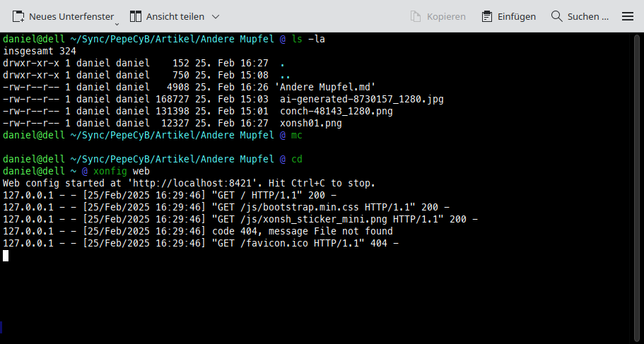Click the new tab icon beside Neues Unterfenster

click(18, 16)
